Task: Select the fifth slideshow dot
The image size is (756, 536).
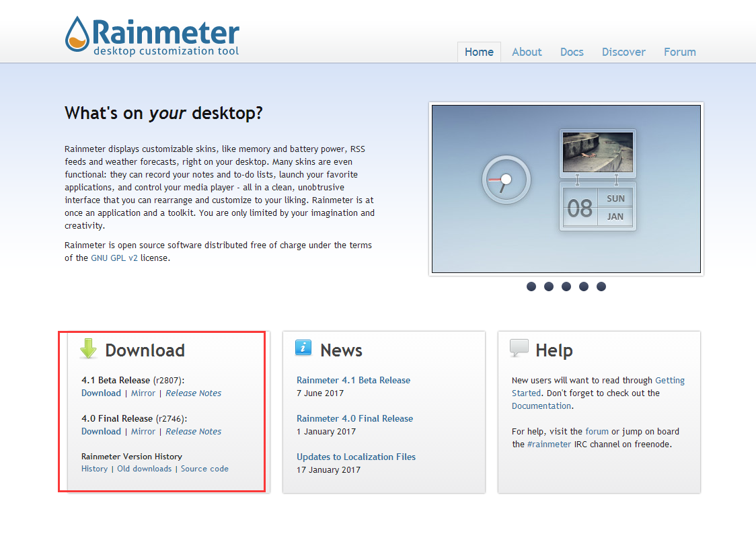Action: (601, 286)
